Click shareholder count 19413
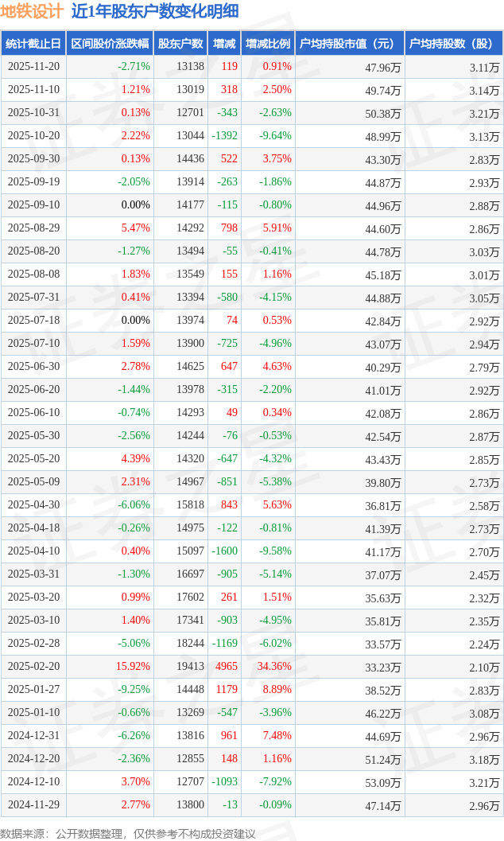Image resolution: width=504 pixels, height=841 pixels. tap(190, 667)
